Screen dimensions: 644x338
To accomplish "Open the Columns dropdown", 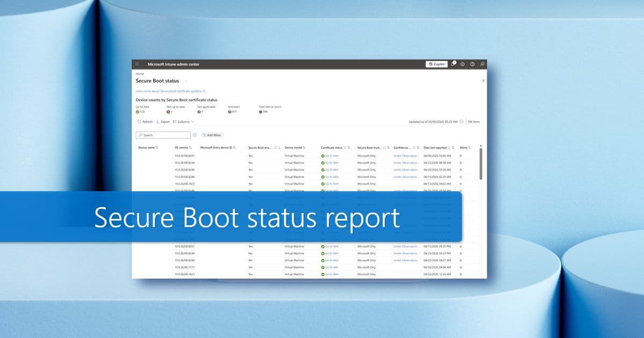I will click(x=183, y=122).
